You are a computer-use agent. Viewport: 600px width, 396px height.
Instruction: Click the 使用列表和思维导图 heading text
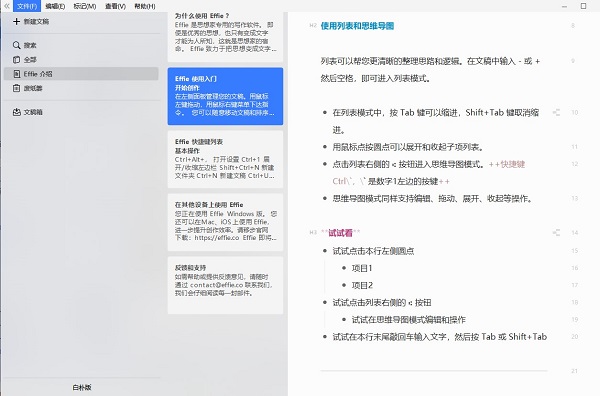pos(357,26)
